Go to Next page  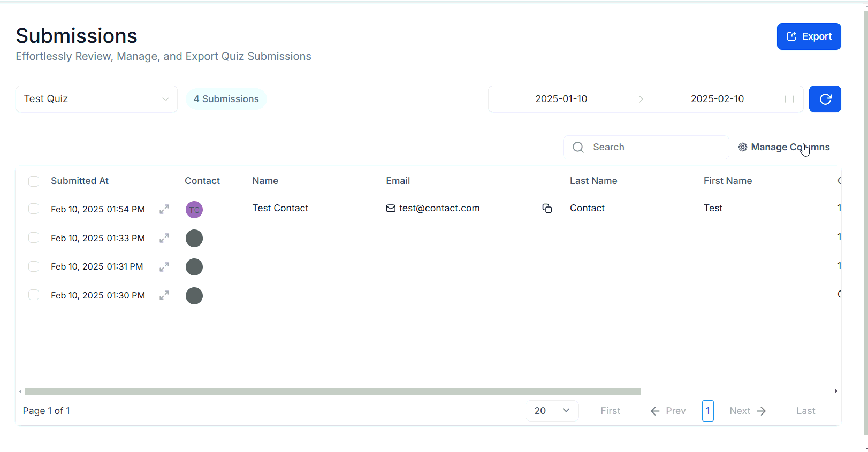point(748,411)
